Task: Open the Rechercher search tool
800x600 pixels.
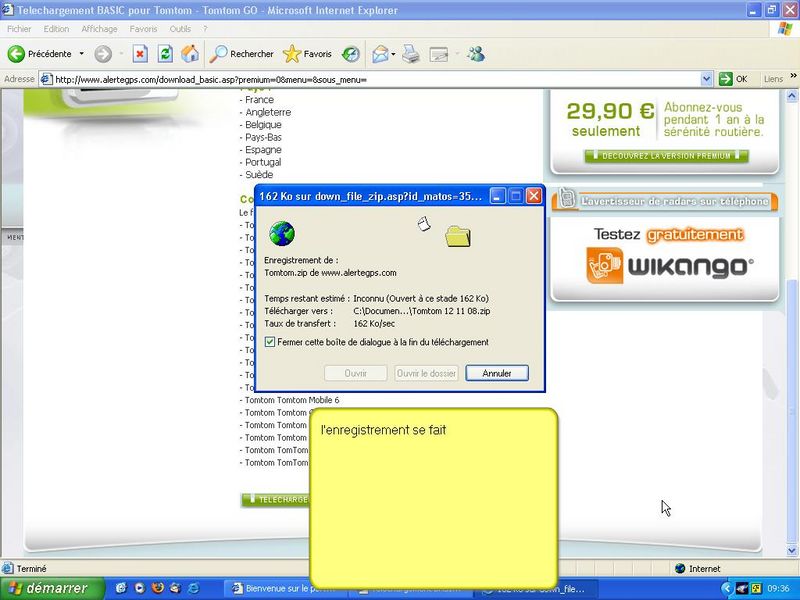Action: (241, 54)
